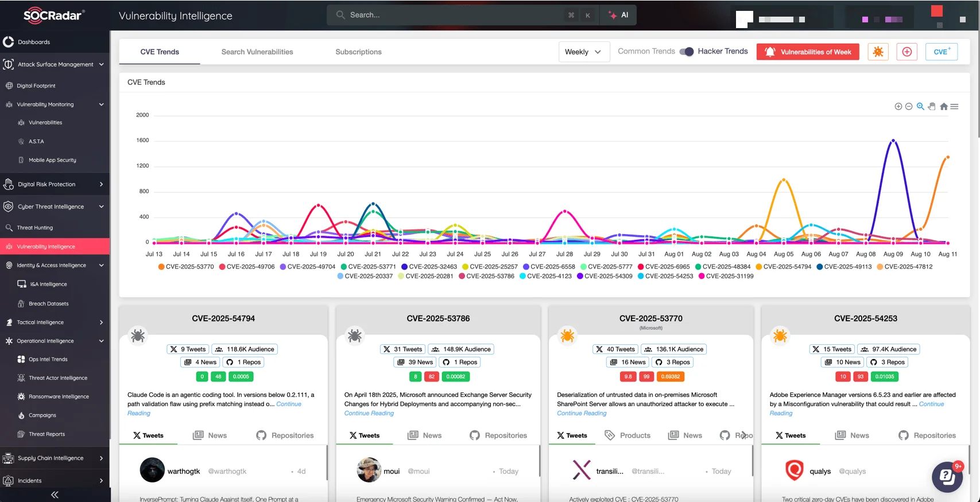The height and width of the screenshot is (502, 980).
Task: Collapse Vulnerability Monitoring section
Action: 55,104
